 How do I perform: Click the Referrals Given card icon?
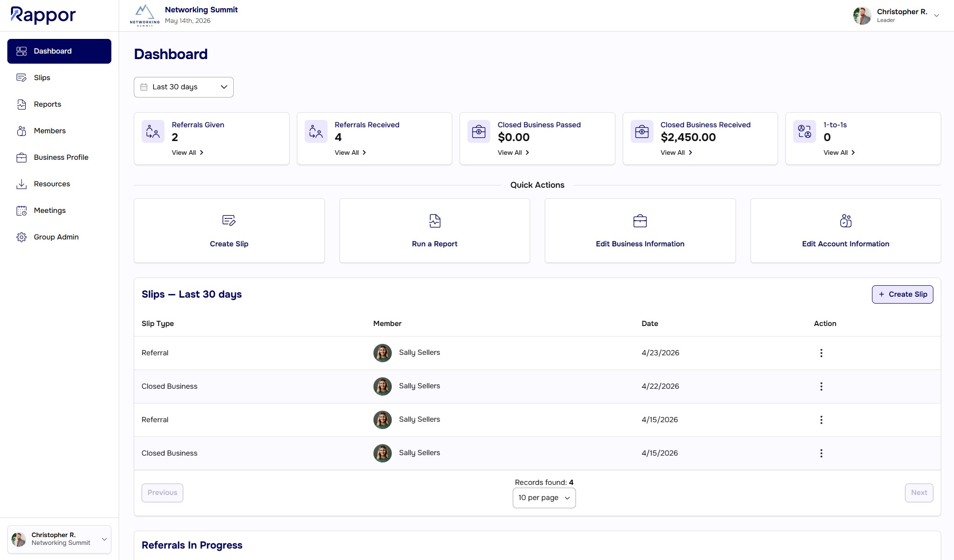153,131
